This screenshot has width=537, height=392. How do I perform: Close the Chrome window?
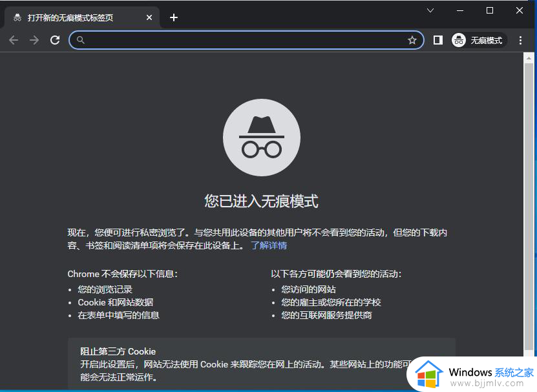520,10
